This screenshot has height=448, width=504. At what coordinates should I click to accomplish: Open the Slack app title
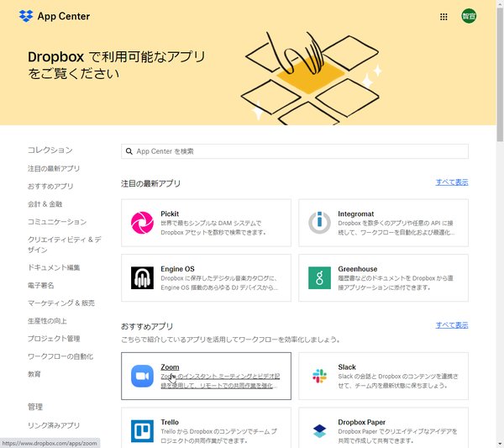[x=347, y=367]
